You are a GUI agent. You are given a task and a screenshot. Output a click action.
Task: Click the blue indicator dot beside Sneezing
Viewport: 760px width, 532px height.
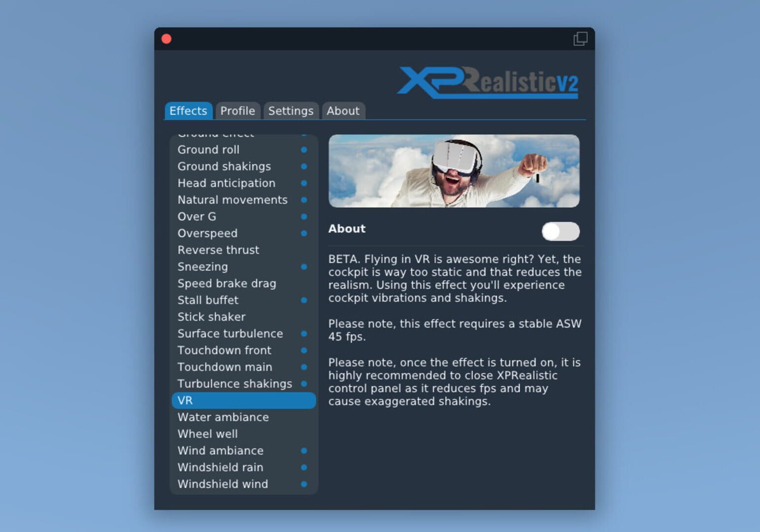pos(304,266)
